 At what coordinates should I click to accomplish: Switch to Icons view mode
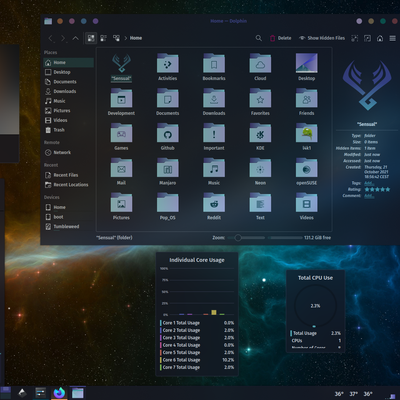click(91, 38)
